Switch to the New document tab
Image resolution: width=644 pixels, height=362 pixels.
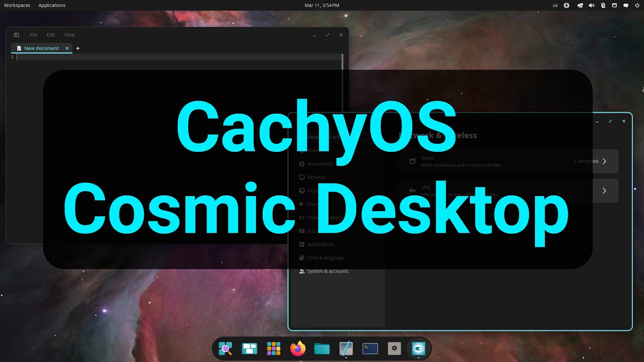click(x=42, y=48)
